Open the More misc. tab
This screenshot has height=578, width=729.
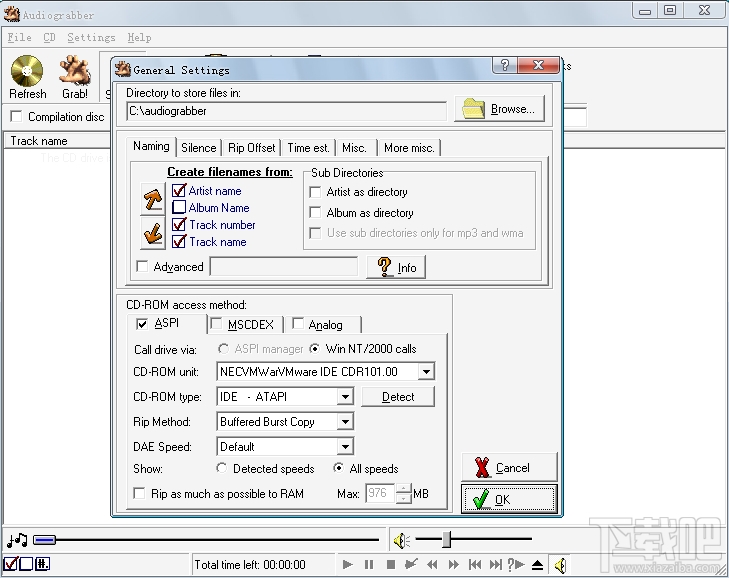[x=409, y=148]
